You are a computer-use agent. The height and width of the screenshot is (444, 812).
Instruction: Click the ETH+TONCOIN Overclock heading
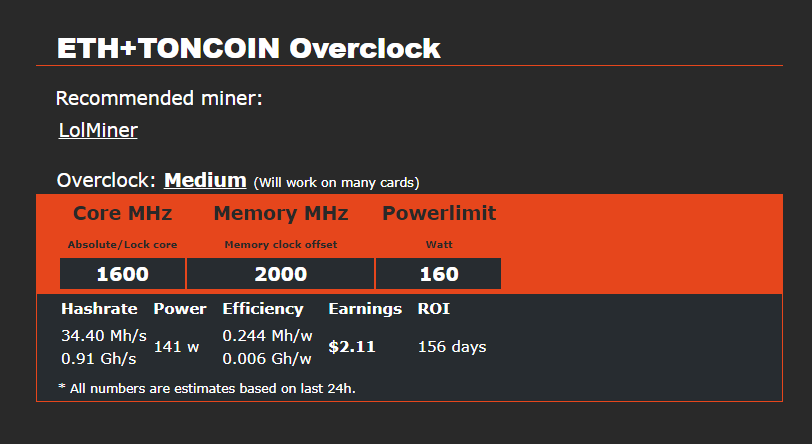point(249,48)
